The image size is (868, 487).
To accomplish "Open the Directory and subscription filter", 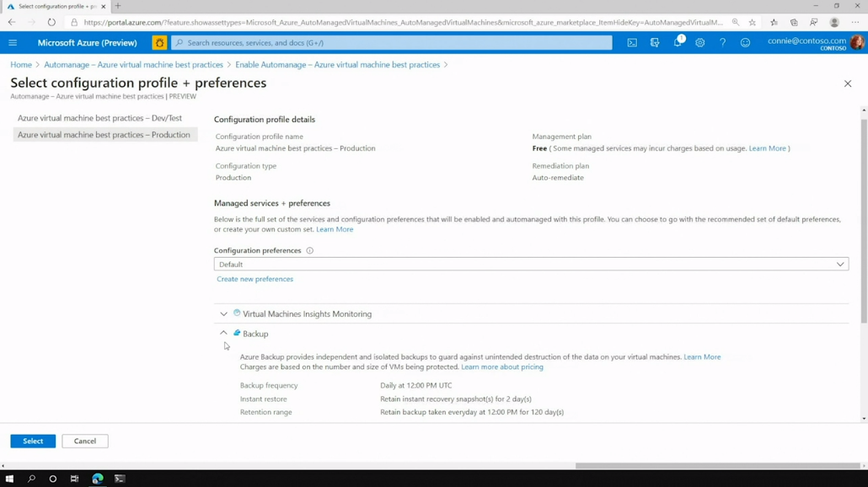I will point(654,43).
